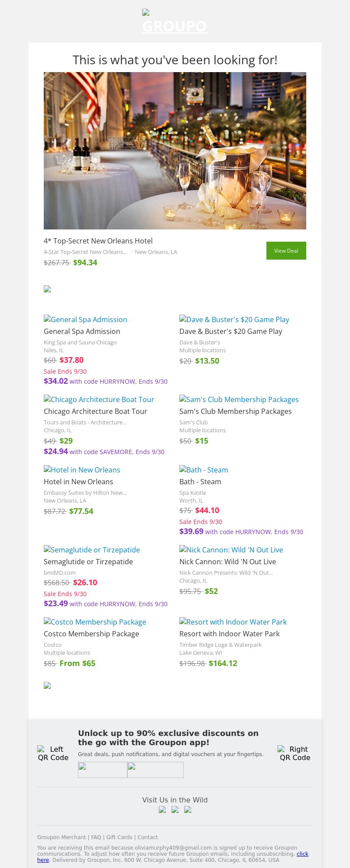Click the Groupon Merchant footer link

click(x=61, y=837)
